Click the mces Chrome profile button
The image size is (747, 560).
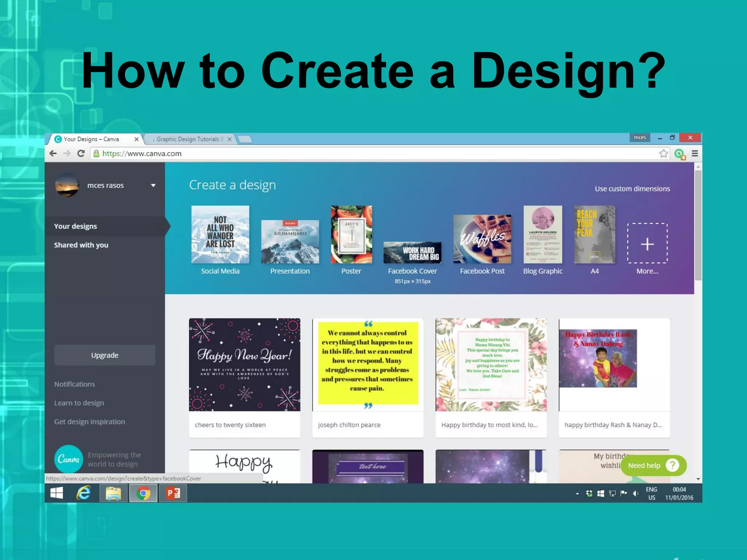coord(640,137)
